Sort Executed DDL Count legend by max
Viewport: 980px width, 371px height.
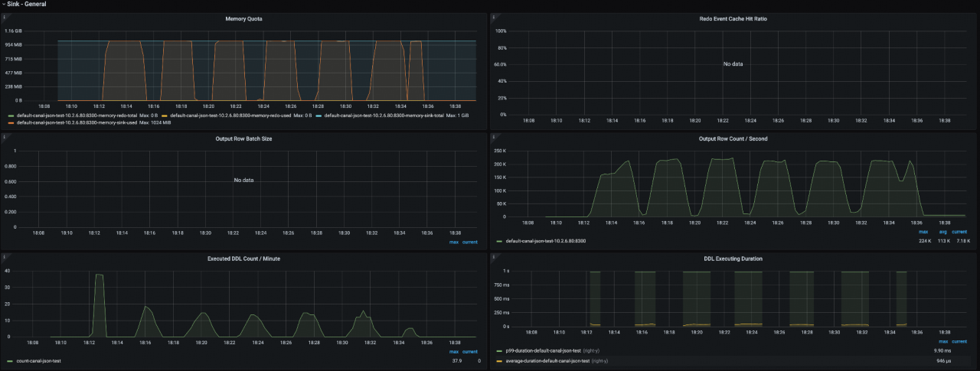[x=454, y=352]
